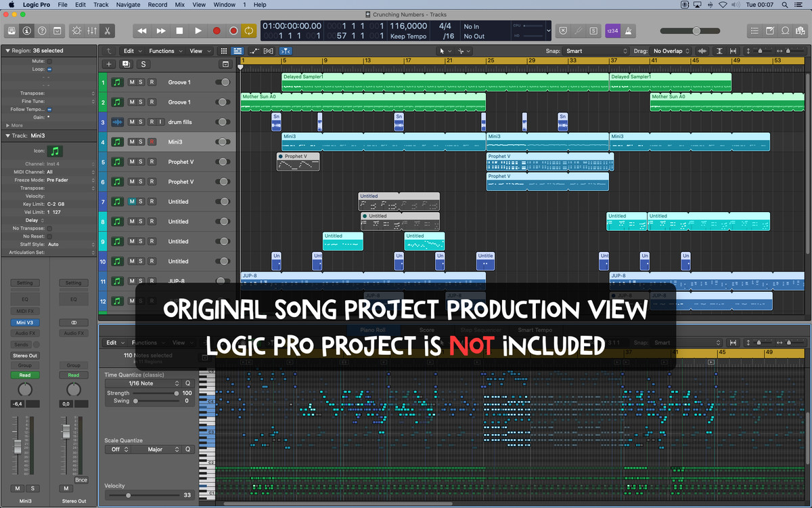This screenshot has width=812, height=508.
Task: Toggle the Metronome click button
Action: 627,30
